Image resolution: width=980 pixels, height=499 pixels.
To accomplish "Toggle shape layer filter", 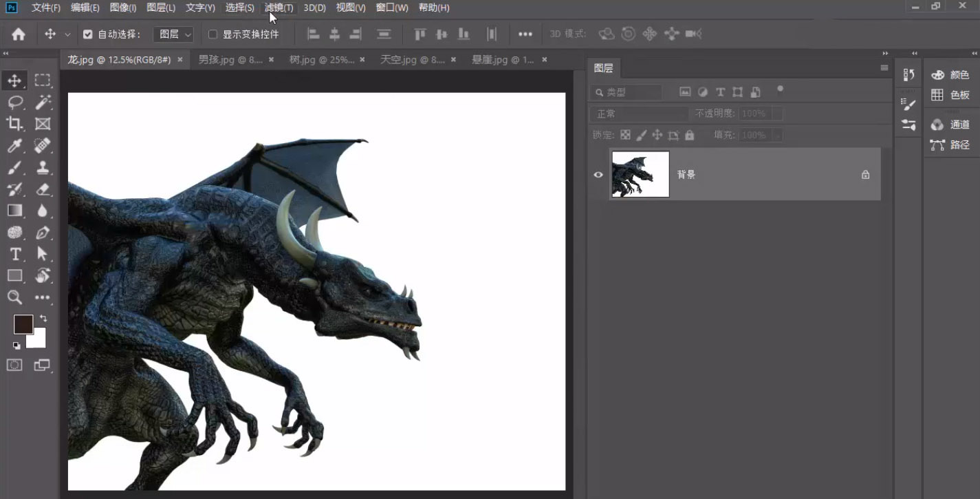I will tap(737, 92).
